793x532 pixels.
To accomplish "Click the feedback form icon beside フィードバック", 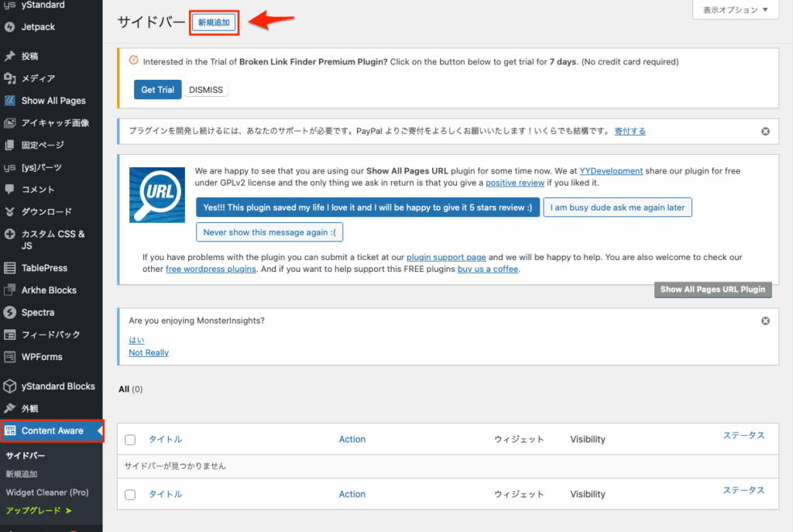I will pos(9,335).
